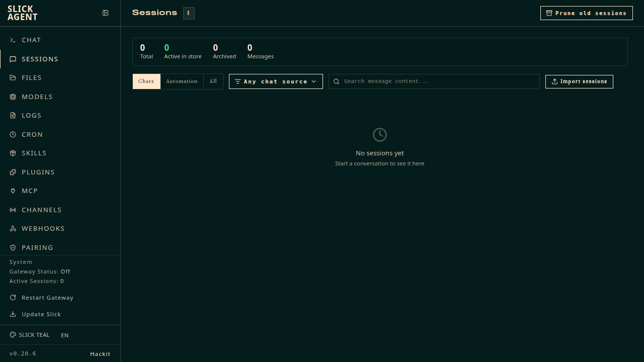644x362 pixels.
Task: Click the Gateway Status: Off text
Action: 40,271
